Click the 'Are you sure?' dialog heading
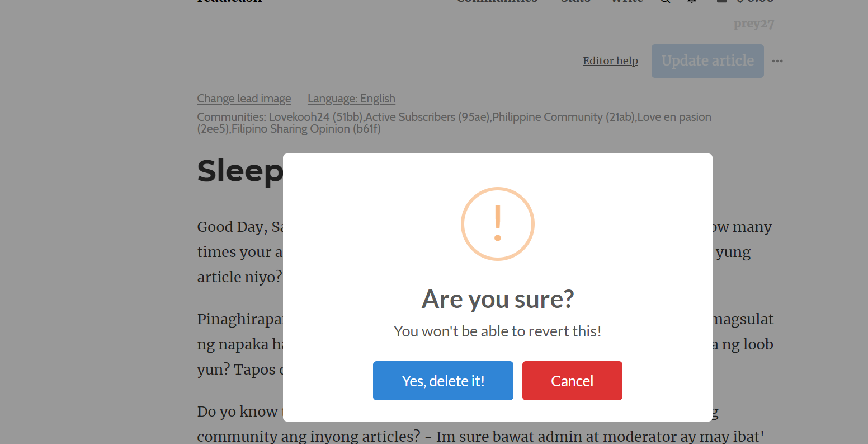 498,299
